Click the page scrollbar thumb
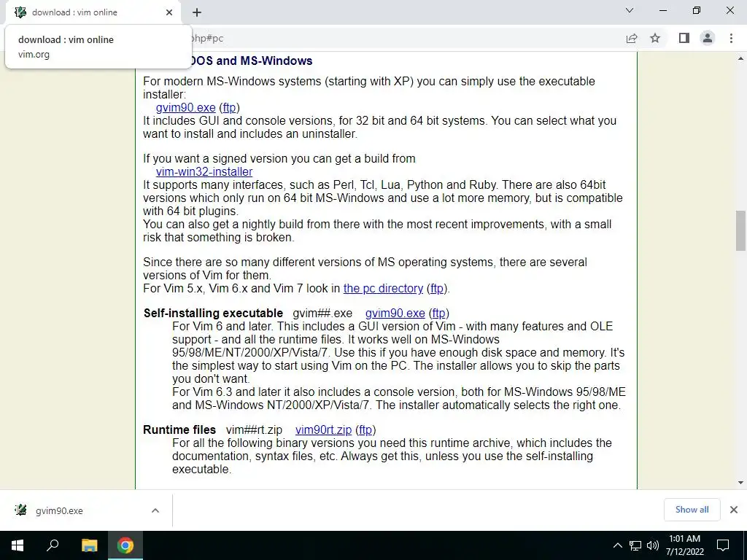The image size is (747, 560). [x=740, y=230]
